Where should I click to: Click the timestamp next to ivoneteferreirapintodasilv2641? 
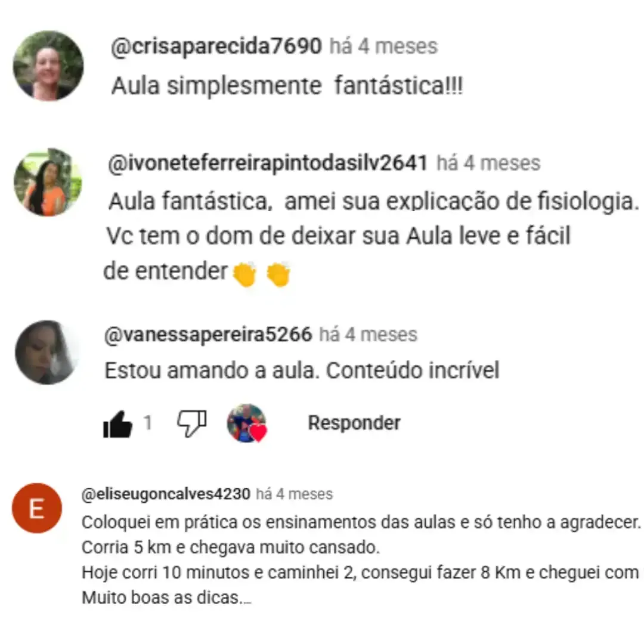[488, 163]
